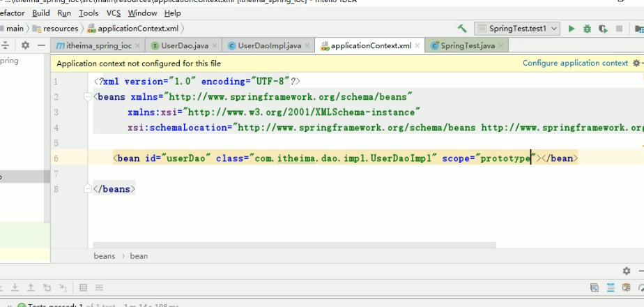Click Application context not configured message
This screenshot has width=644, height=307.
pos(139,63)
